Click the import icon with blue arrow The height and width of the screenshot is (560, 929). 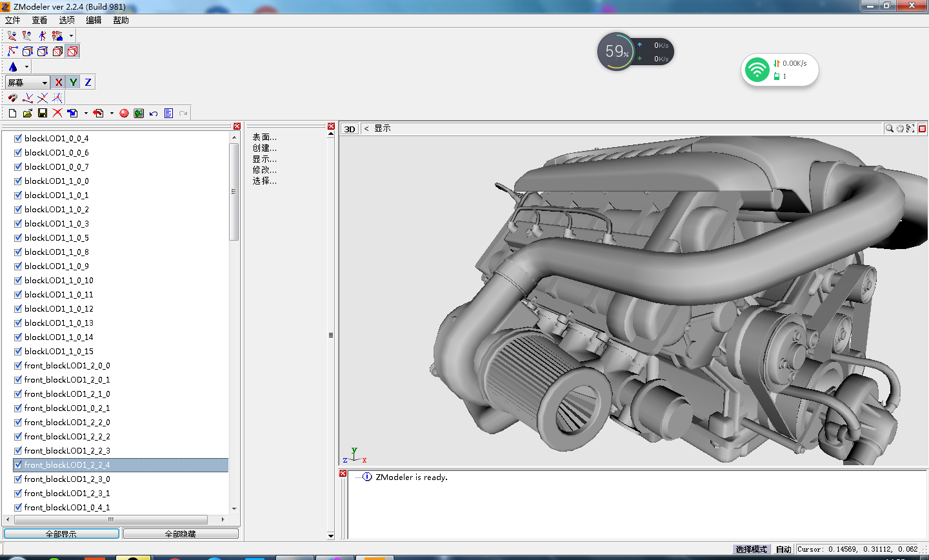72,113
